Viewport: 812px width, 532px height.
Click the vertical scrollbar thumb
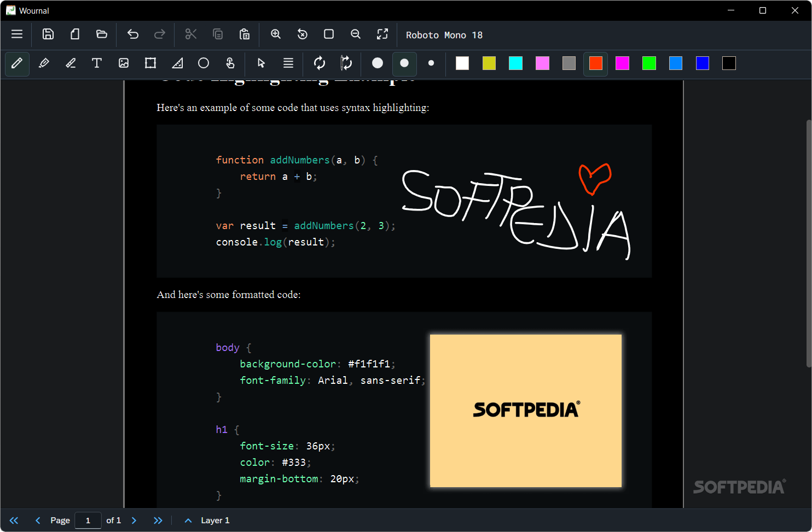coord(809,243)
